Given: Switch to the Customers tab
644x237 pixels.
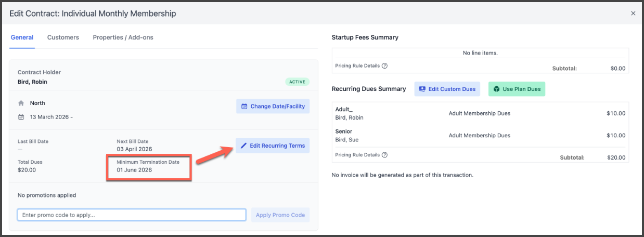Looking at the screenshot, I should tap(63, 37).
